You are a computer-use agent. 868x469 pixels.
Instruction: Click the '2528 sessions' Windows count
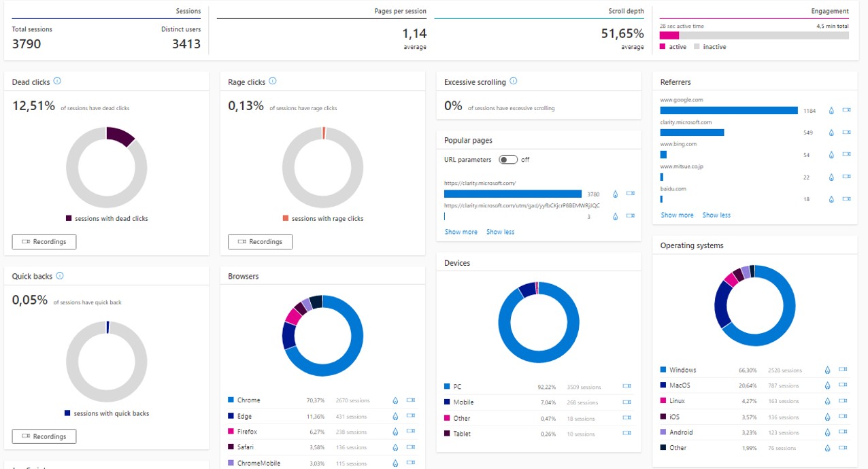[x=785, y=370]
